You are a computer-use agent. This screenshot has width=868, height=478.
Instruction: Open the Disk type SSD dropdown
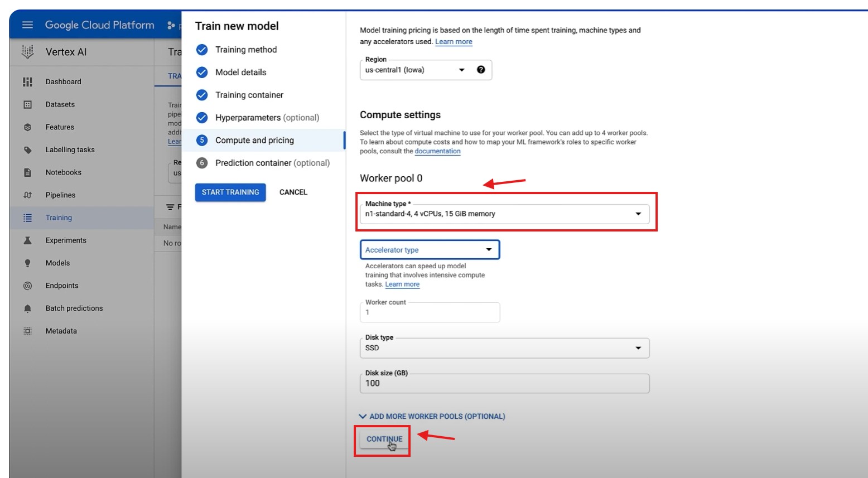(x=504, y=348)
